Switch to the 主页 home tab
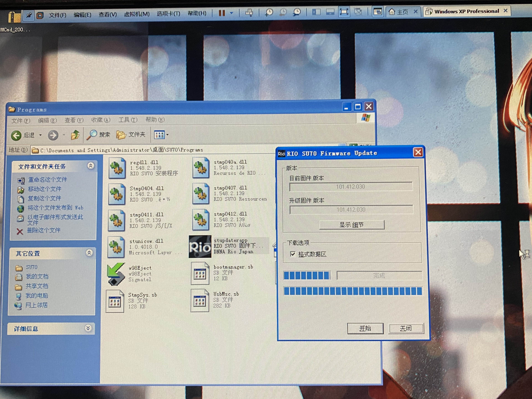The height and width of the screenshot is (399, 532). click(x=399, y=12)
